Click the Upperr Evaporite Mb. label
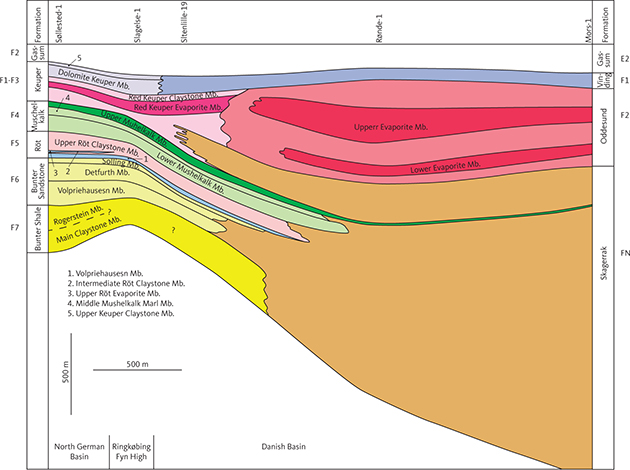The image size is (630, 470). 391,127
